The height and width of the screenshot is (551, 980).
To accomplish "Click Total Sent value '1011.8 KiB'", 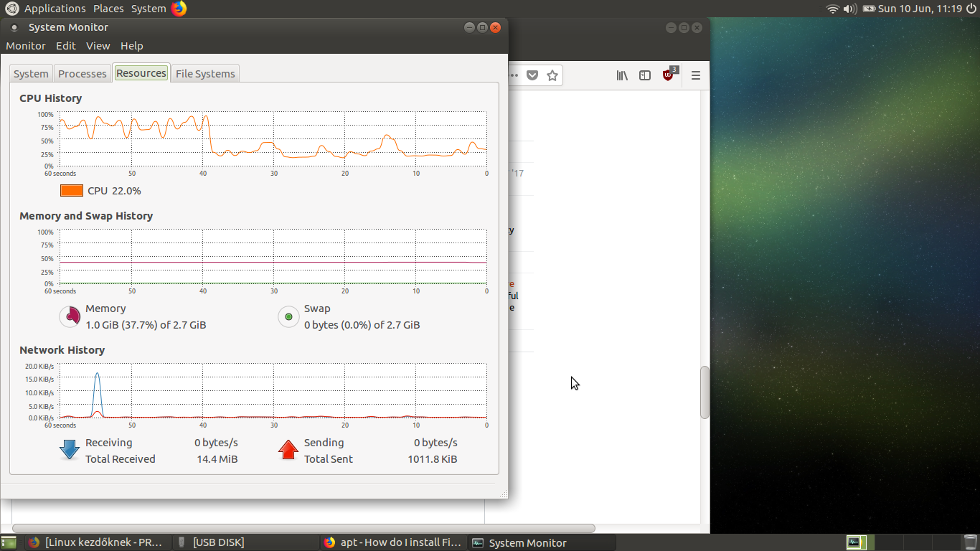I will [433, 459].
